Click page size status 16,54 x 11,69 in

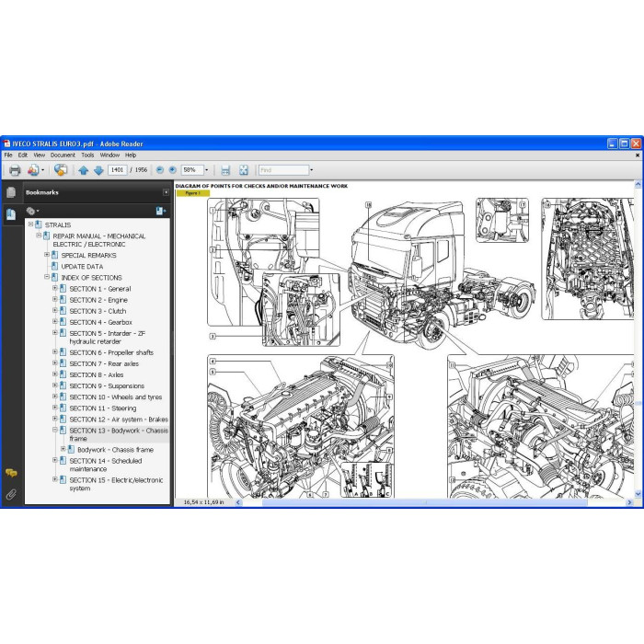[x=203, y=502]
